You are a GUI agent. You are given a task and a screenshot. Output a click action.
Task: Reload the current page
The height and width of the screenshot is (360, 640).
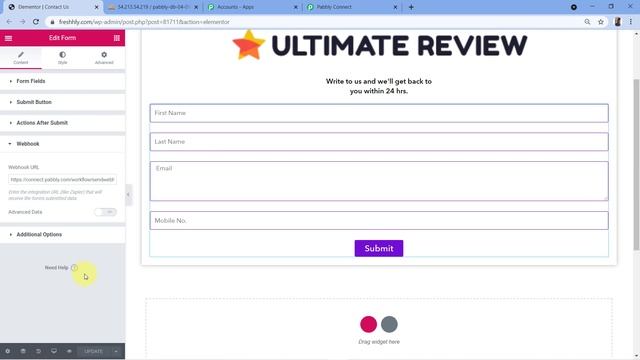click(36, 22)
